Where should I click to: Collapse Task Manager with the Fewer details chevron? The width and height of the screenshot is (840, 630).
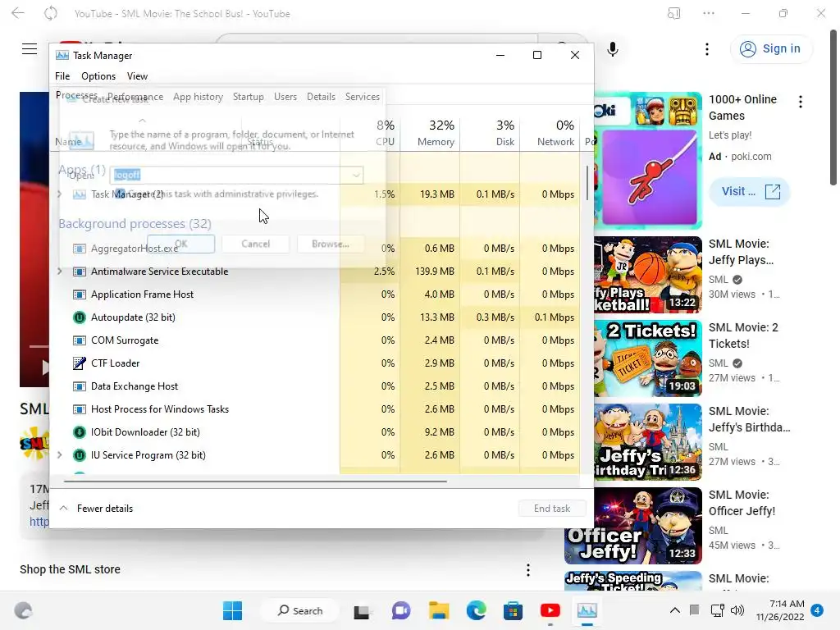point(63,509)
